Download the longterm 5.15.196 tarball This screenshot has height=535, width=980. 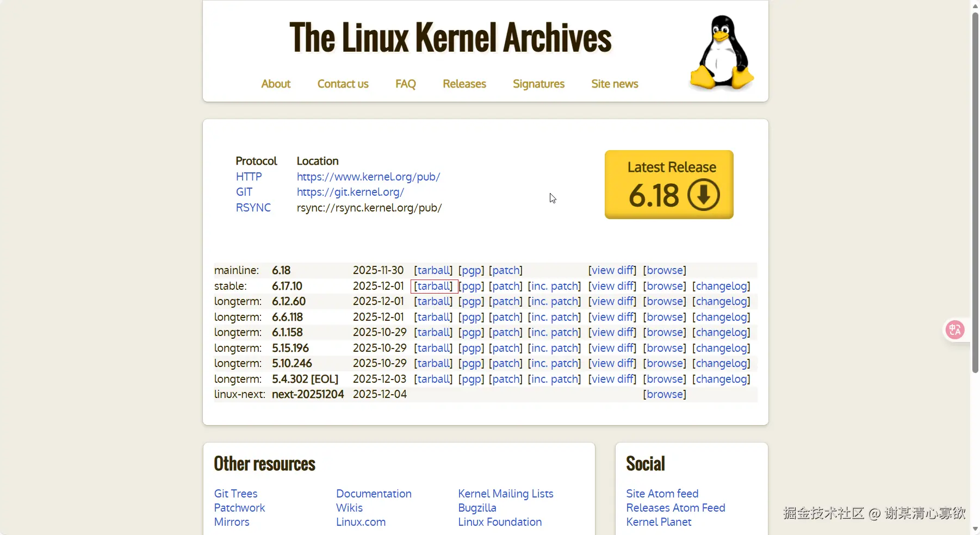click(x=433, y=348)
